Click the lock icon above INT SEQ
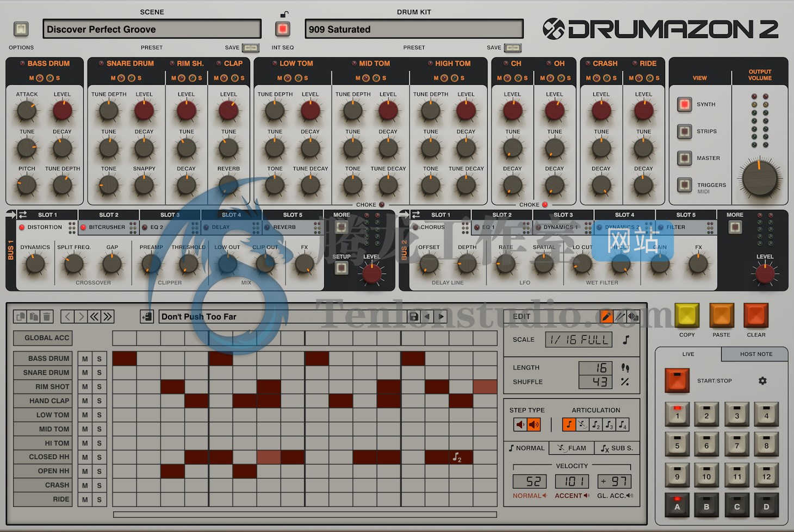794x532 pixels. pos(284,14)
